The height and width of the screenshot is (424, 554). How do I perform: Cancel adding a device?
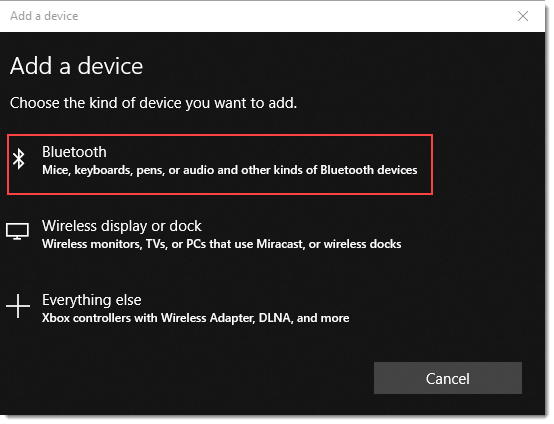pyautogui.click(x=448, y=378)
